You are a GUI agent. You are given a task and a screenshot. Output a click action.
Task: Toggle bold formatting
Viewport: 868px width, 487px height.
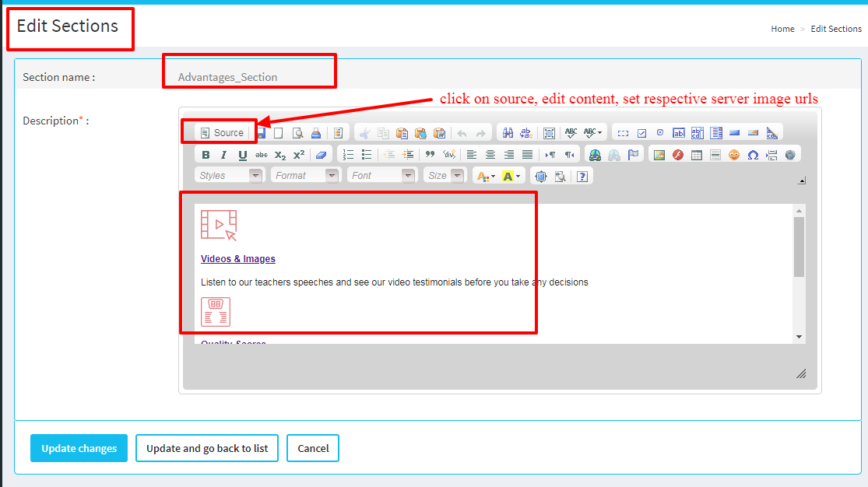(x=206, y=155)
